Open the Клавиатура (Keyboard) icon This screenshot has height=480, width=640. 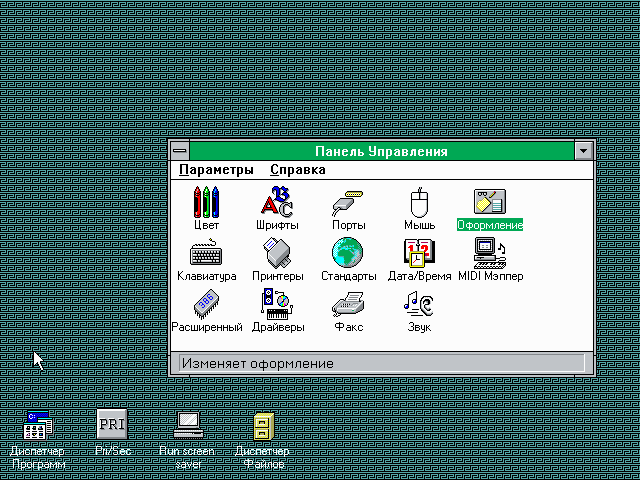point(207,254)
